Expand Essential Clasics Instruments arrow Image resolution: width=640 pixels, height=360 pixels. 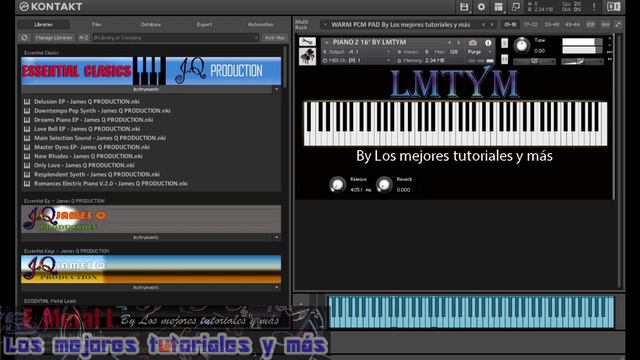tap(276, 89)
